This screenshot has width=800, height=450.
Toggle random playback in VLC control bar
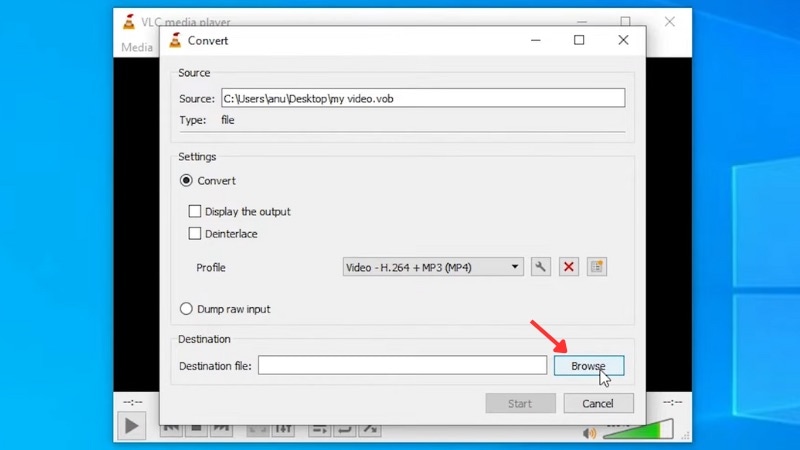(x=370, y=430)
